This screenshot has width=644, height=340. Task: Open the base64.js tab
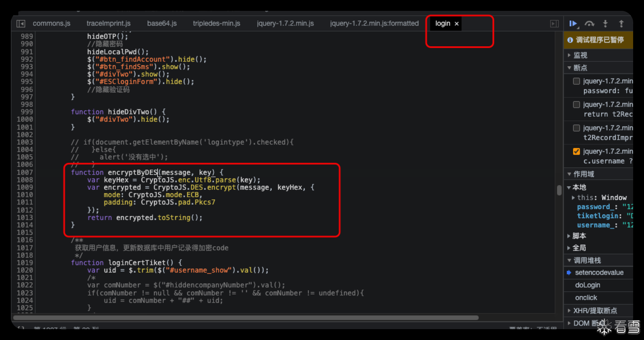(162, 23)
